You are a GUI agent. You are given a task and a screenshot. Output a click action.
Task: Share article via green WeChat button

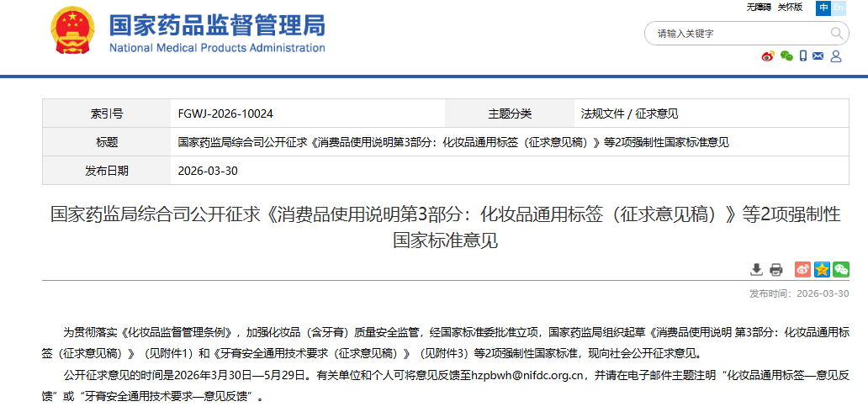pyautogui.click(x=840, y=269)
